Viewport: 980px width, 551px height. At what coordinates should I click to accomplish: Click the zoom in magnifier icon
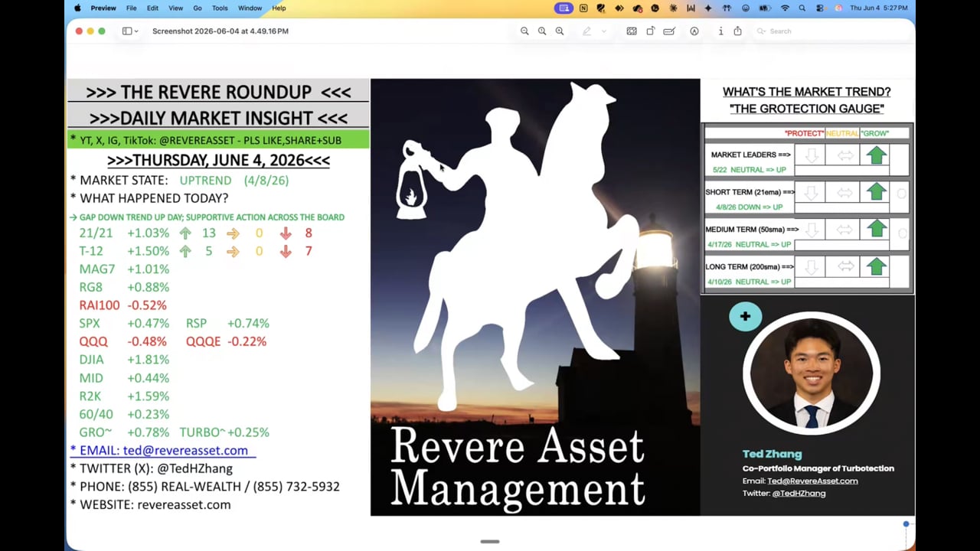coord(560,31)
